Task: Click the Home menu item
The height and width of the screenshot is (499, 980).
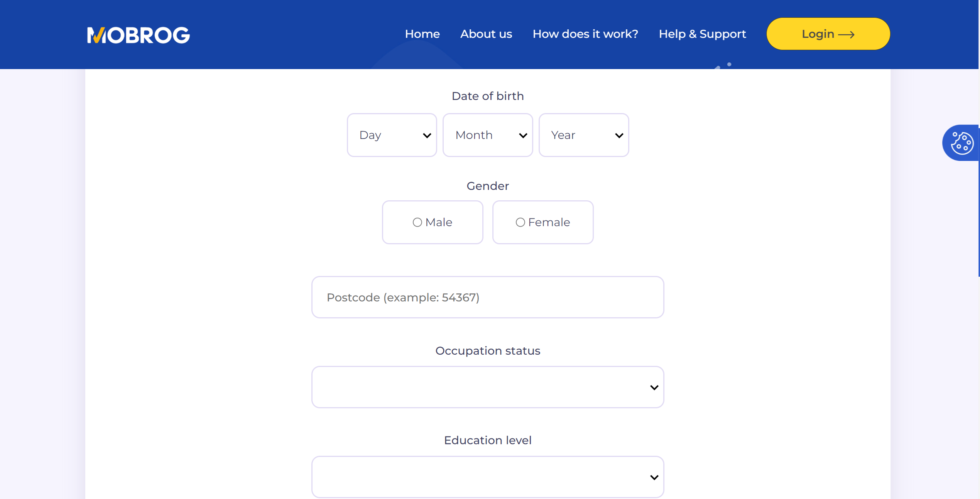Action: tap(422, 34)
